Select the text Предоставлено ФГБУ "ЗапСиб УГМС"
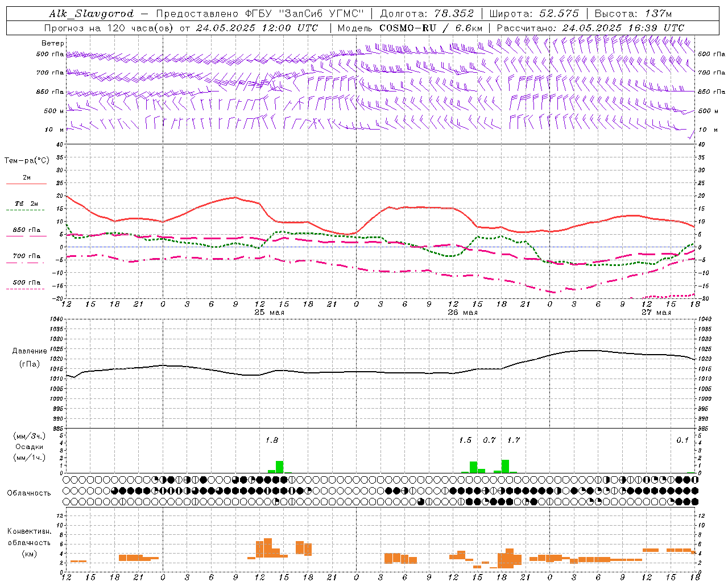This screenshot has height=582, width=728. point(260,14)
